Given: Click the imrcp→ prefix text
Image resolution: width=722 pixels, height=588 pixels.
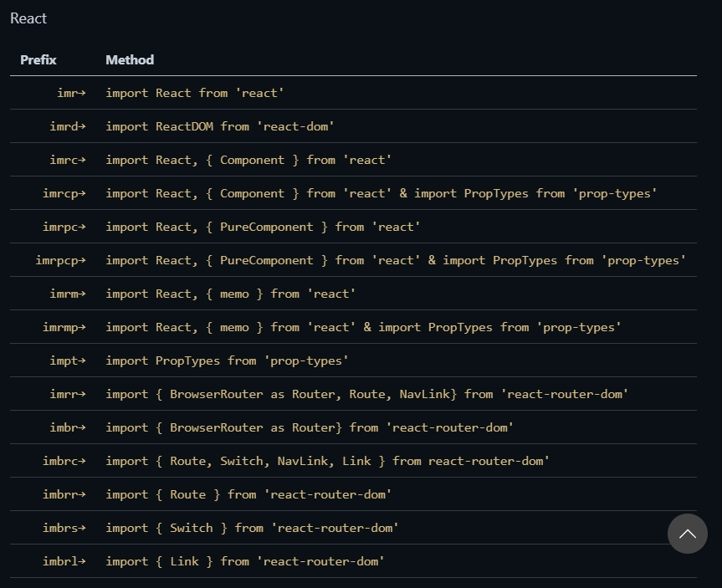Looking at the screenshot, I should click(64, 193).
